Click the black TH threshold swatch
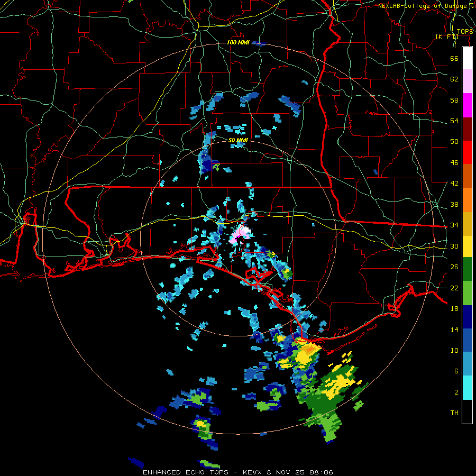 pyautogui.click(x=467, y=411)
